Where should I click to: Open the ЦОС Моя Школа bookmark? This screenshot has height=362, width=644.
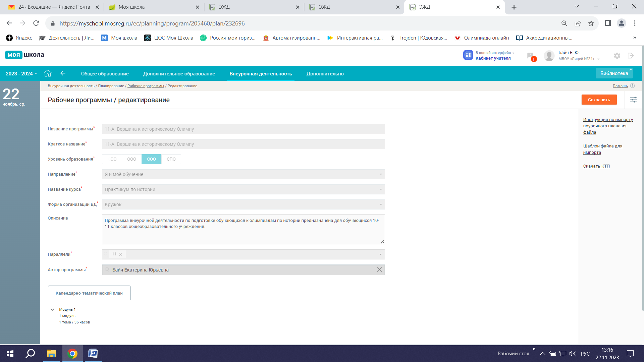169,38
